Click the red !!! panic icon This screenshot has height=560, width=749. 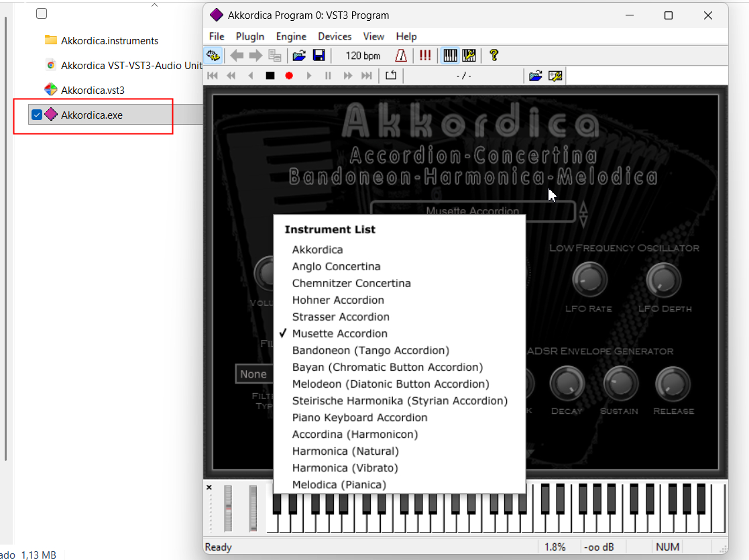pos(424,56)
